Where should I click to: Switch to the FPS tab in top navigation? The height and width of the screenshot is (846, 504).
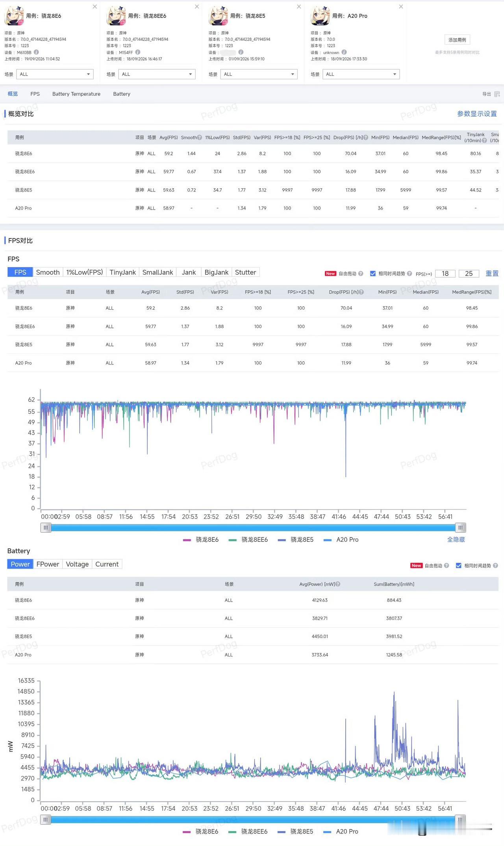click(35, 94)
